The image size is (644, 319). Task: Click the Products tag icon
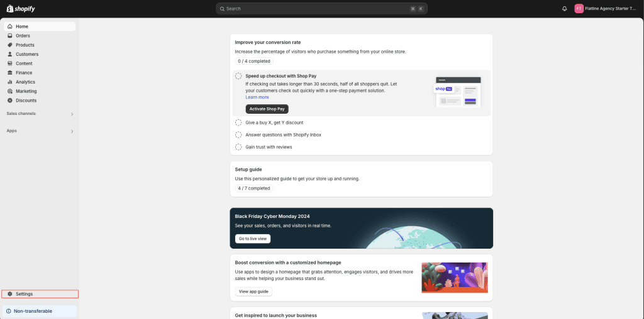[10, 45]
